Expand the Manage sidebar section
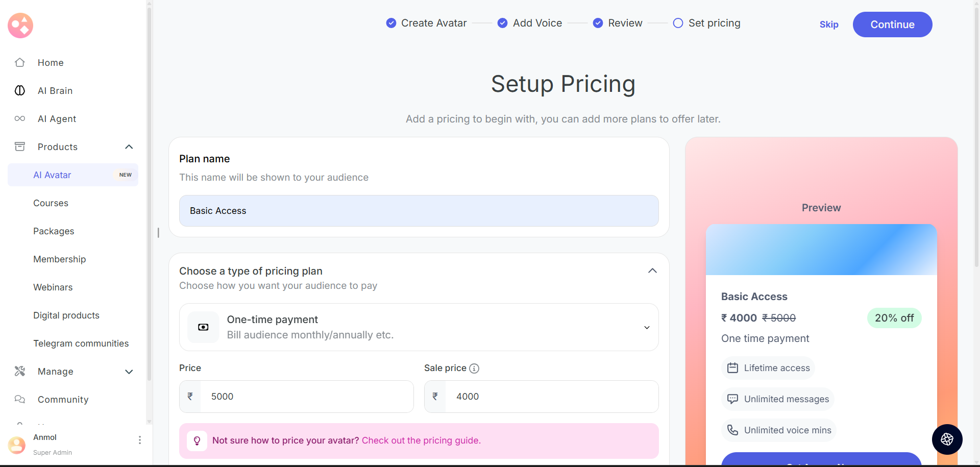Screen dimensions: 980x467 point(129,372)
